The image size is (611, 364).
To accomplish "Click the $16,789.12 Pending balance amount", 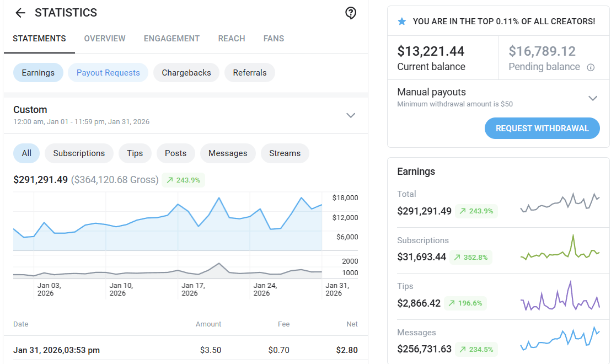I will tap(542, 51).
